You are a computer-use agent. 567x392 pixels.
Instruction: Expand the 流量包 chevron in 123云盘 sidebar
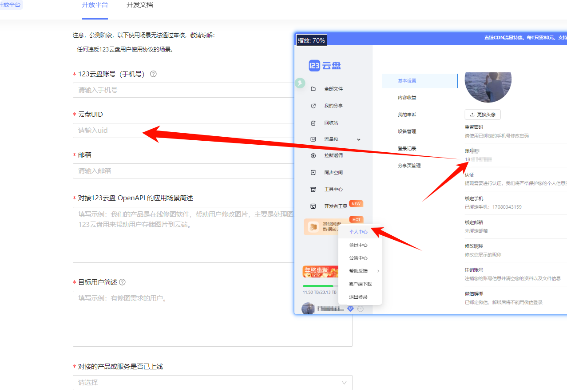coord(359,139)
